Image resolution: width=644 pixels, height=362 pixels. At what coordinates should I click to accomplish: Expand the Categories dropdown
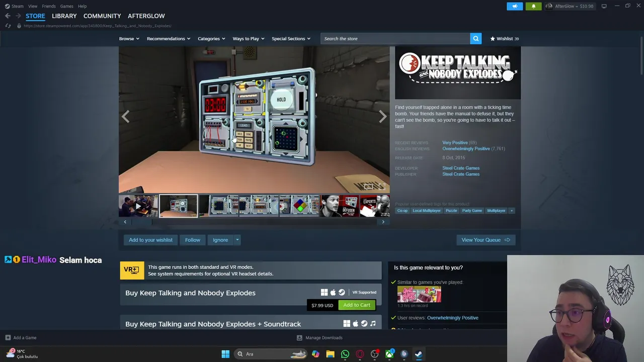coord(211,39)
